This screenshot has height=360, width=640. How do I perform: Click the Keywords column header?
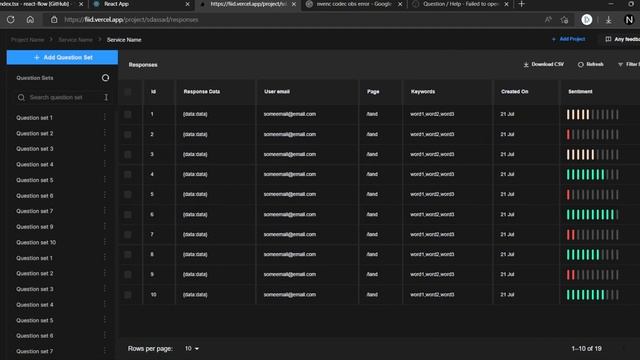tap(423, 92)
